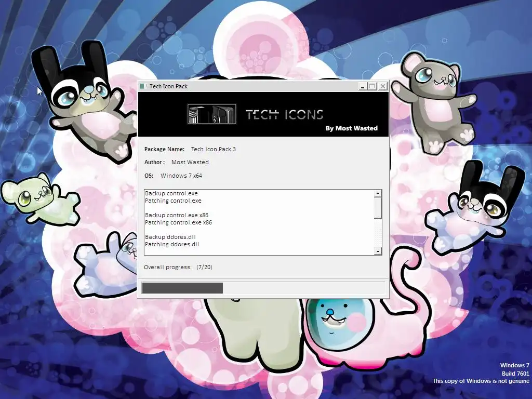Click the down arrow of the log scrollbar
Image resolution: width=532 pixels, height=399 pixels.
coord(378,251)
